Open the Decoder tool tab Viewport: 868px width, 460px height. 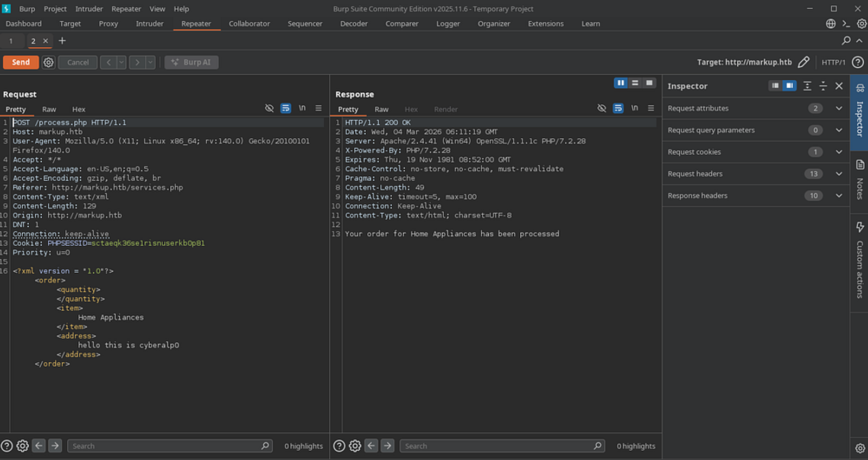pos(354,24)
